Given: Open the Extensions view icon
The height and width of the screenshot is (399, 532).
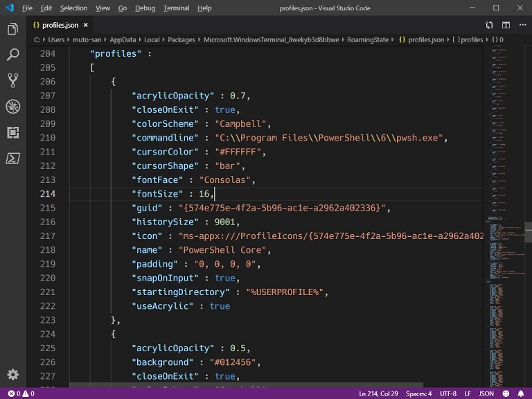Looking at the screenshot, I should (x=13, y=132).
